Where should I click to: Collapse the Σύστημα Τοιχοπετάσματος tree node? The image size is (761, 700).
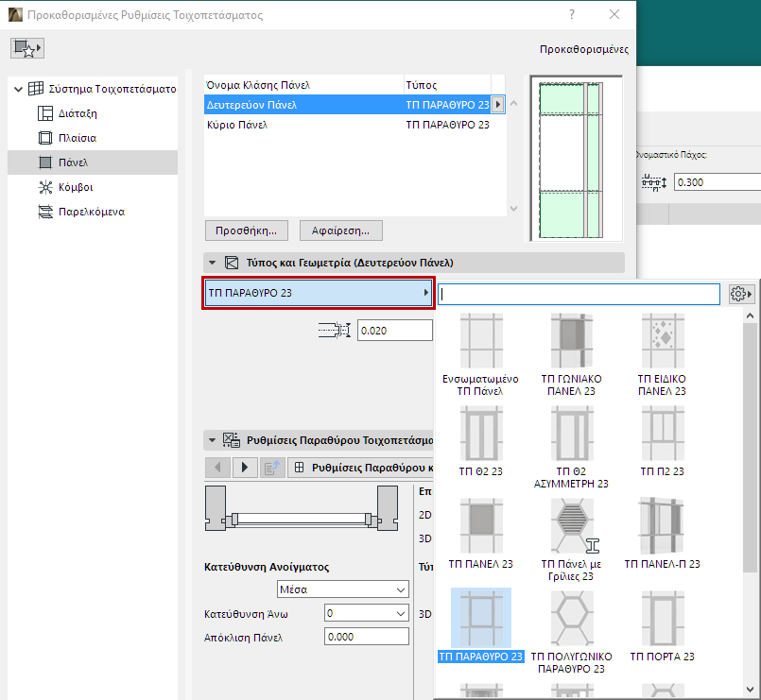click(19, 89)
